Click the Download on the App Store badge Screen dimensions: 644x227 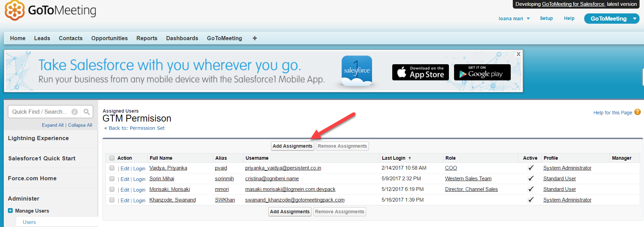point(420,72)
